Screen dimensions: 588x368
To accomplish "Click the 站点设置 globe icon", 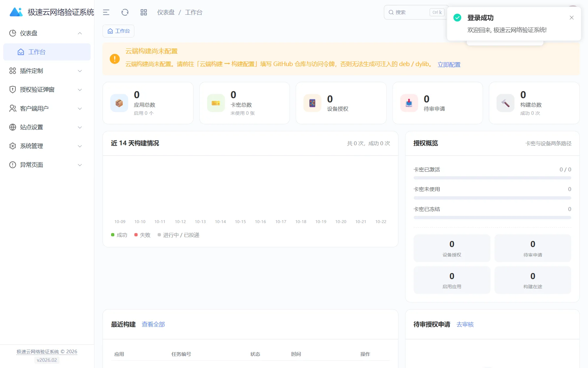I will pyautogui.click(x=13, y=127).
